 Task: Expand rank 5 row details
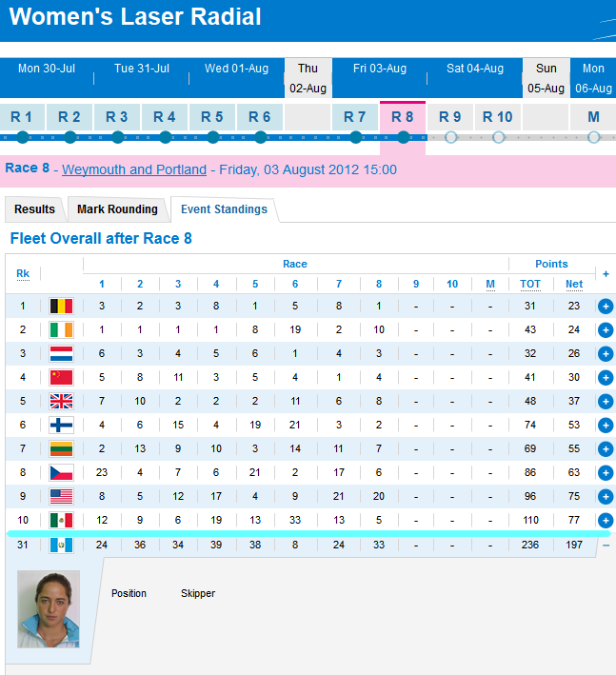[606, 401]
